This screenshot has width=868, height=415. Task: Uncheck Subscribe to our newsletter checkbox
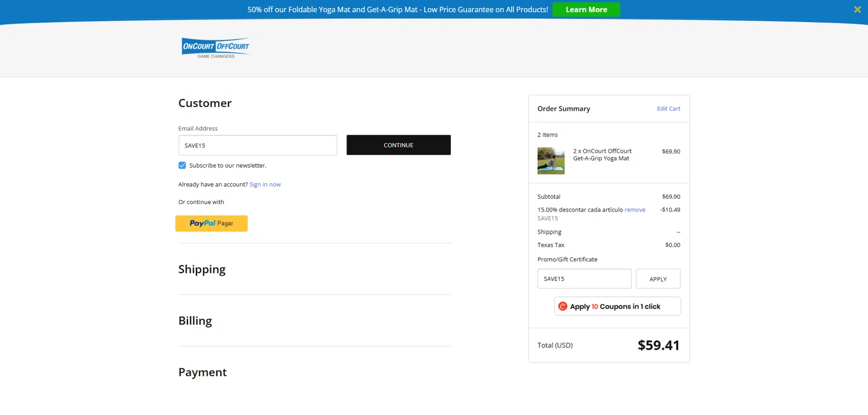click(x=182, y=165)
